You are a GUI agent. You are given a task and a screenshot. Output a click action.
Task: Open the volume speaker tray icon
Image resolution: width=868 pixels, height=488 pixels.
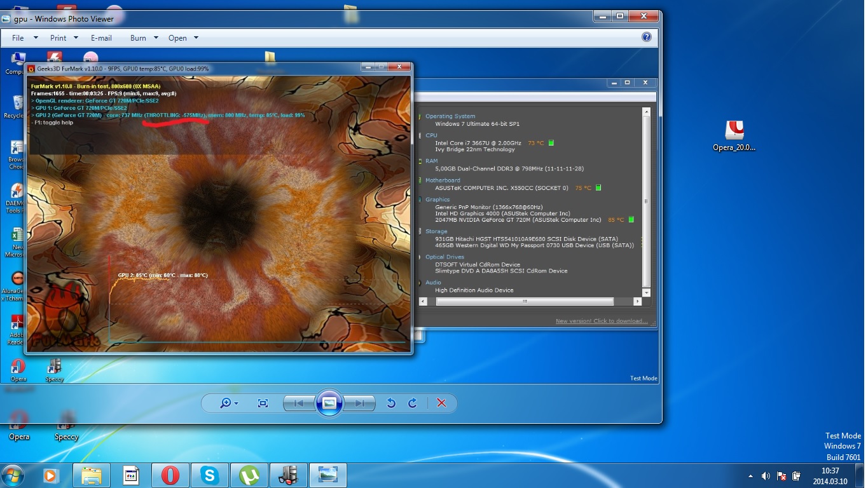tap(766, 475)
